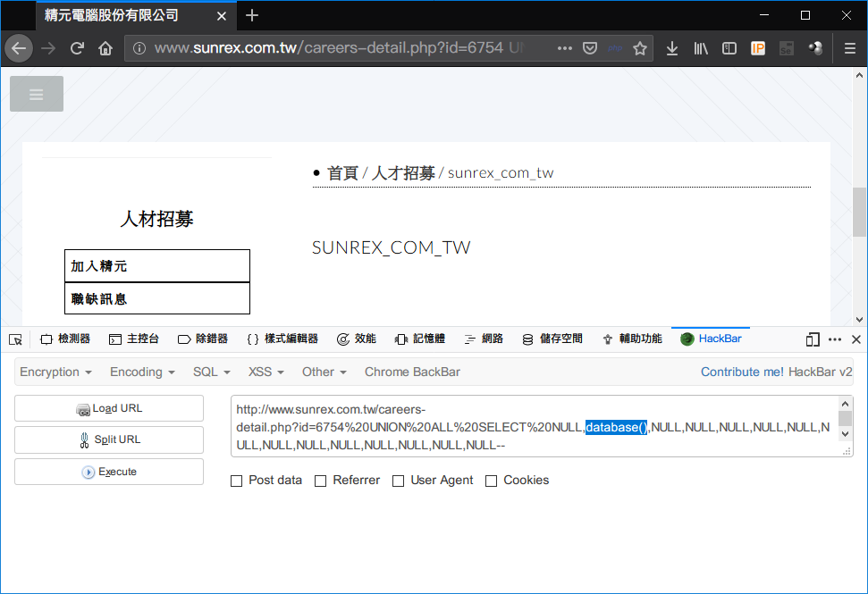Click the page scrollbar down arrow
Image resolution: width=868 pixels, height=594 pixels.
pyautogui.click(x=859, y=319)
